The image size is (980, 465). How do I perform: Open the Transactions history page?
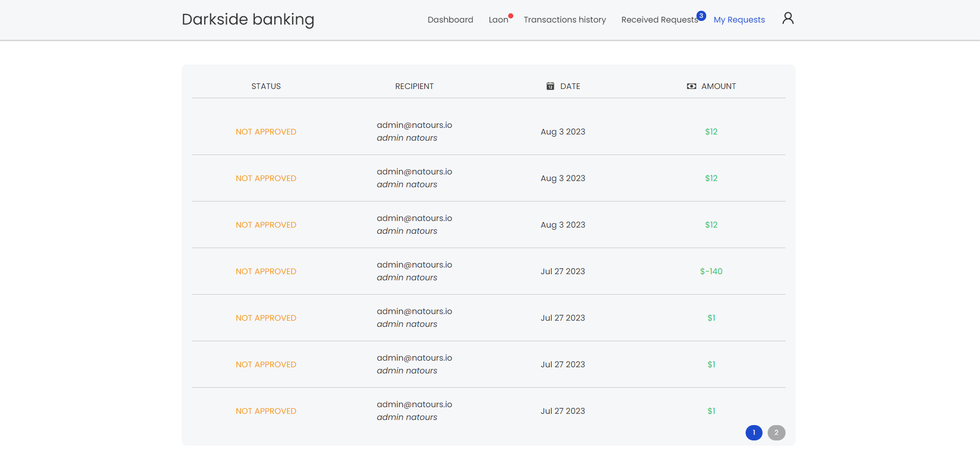coord(564,19)
